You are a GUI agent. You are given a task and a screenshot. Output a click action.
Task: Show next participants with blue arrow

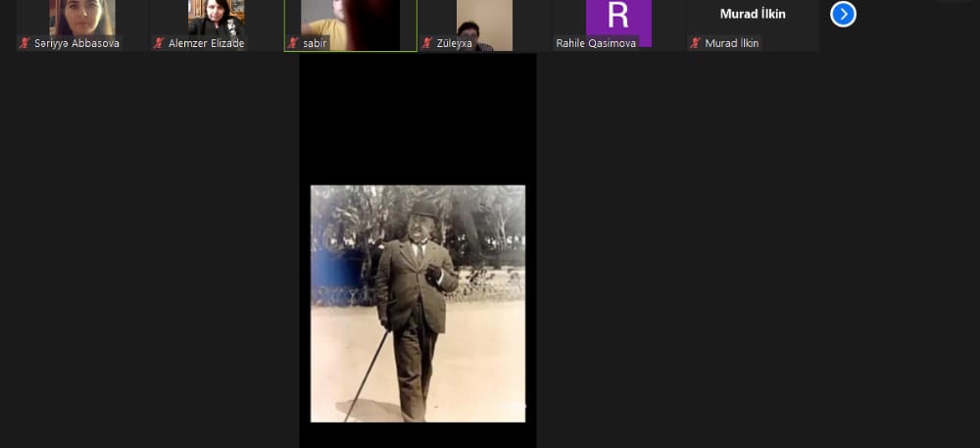[x=843, y=14]
